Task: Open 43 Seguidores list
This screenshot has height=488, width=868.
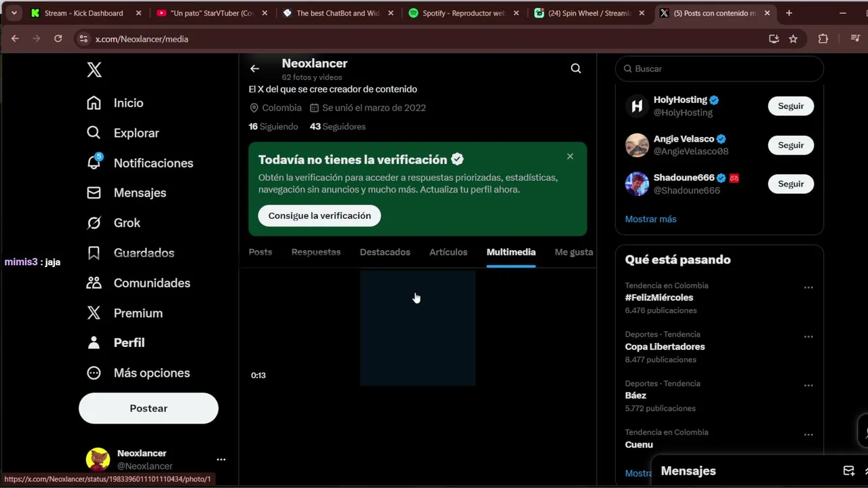Action: tap(338, 127)
